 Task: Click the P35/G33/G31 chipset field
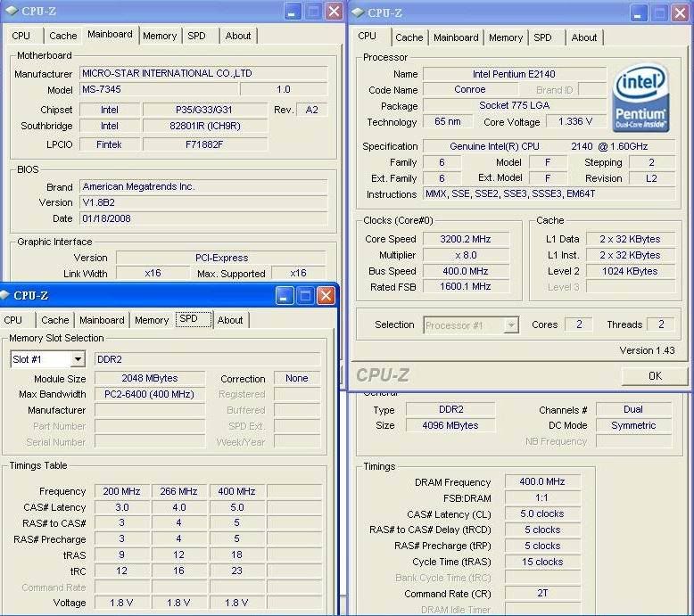pyautogui.click(x=204, y=110)
